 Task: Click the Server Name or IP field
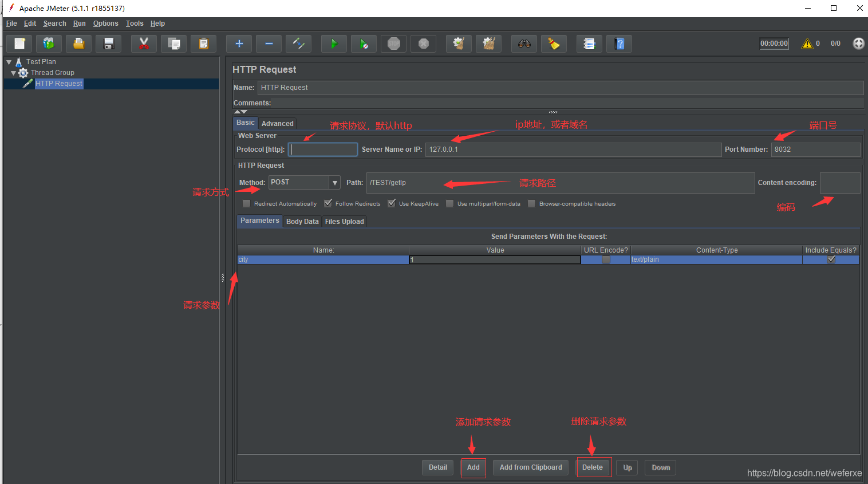(573, 149)
